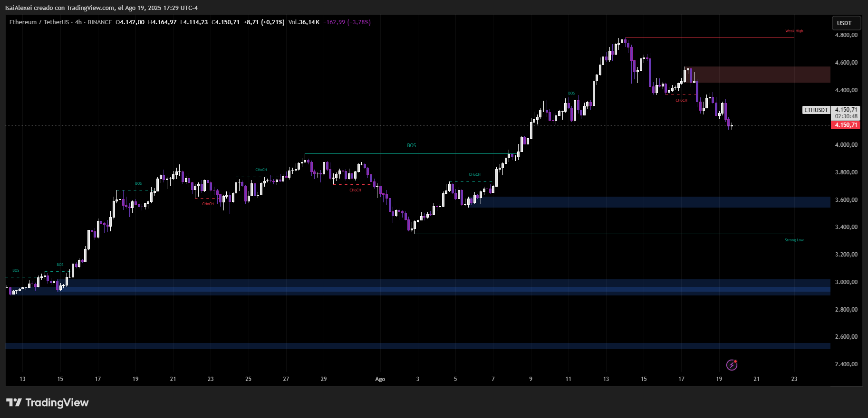Select the red supply zone rectangle
Image resolution: width=868 pixels, height=418 pixels.
pyautogui.click(x=761, y=75)
